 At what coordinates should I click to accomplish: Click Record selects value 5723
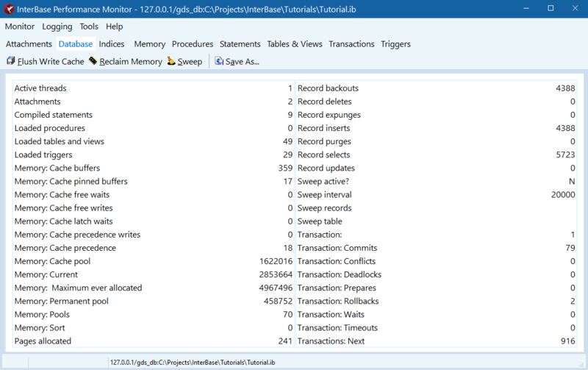565,154
